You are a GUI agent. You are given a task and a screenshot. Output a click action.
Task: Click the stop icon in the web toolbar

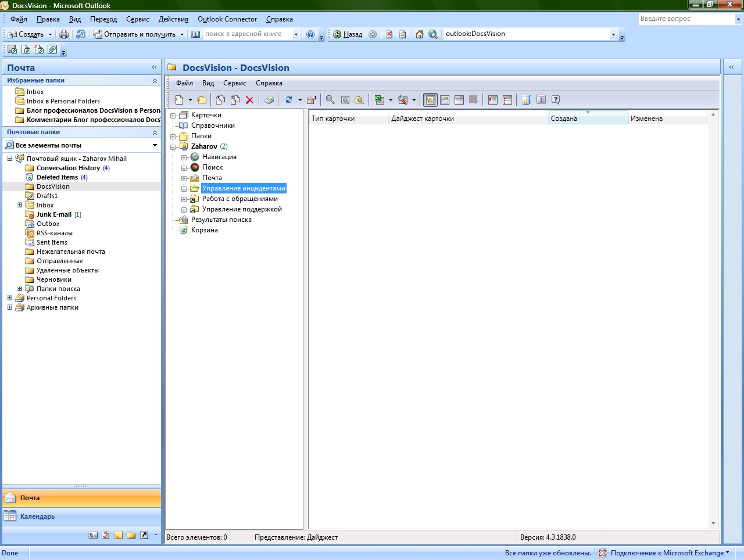point(389,34)
